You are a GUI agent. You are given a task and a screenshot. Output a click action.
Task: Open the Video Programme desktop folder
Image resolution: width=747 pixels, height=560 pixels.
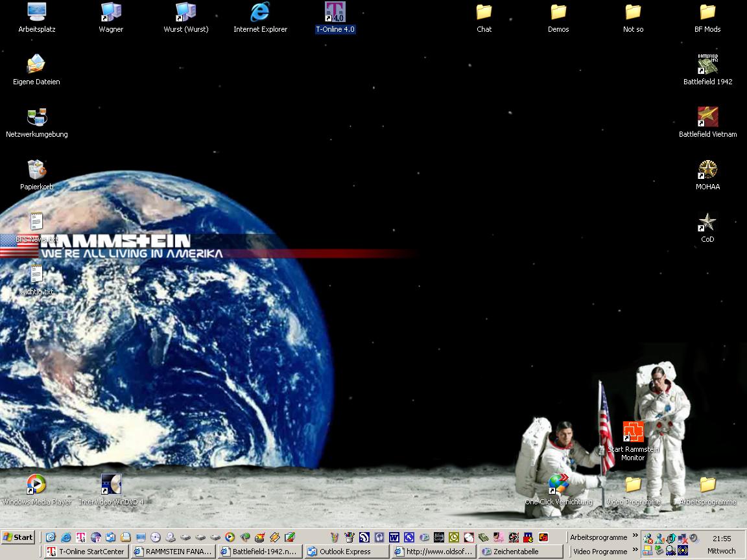click(x=633, y=491)
